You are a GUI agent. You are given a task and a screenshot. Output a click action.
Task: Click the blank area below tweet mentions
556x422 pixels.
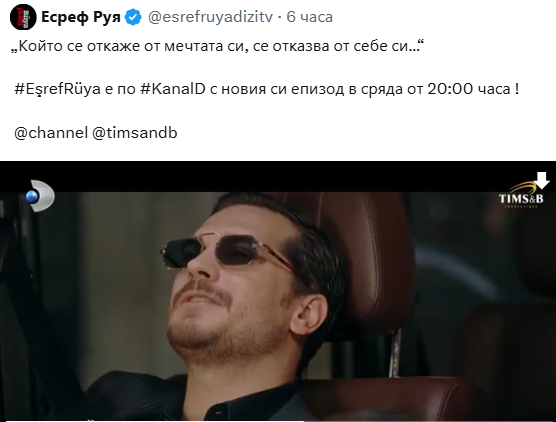[x=278, y=151]
